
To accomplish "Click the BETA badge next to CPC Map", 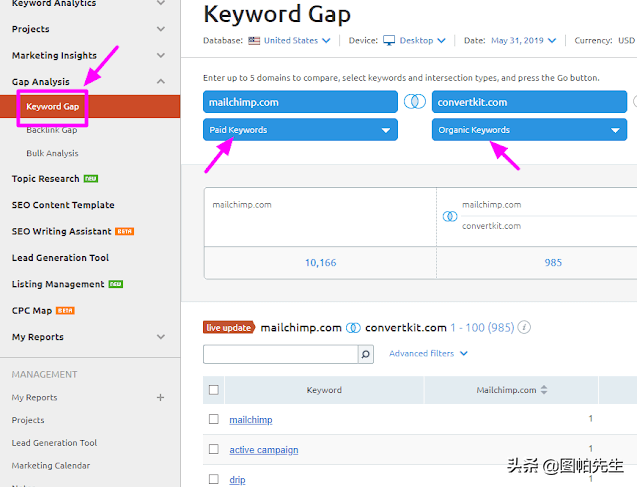I will click(x=65, y=311).
